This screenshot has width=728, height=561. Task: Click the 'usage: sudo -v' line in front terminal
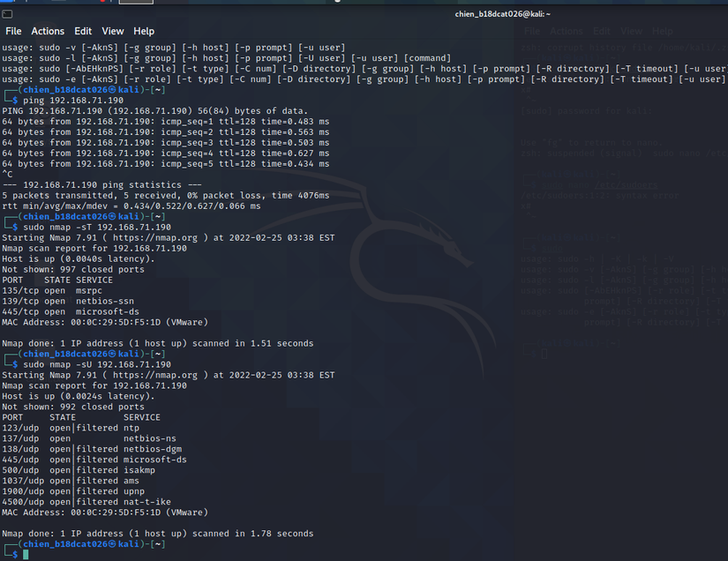click(174, 48)
